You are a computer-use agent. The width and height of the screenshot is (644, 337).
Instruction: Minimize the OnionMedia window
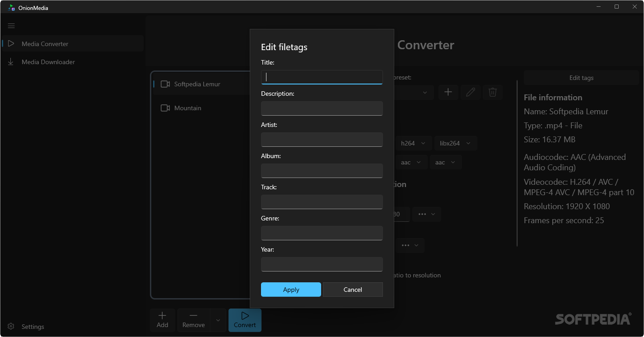click(x=598, y=7)
